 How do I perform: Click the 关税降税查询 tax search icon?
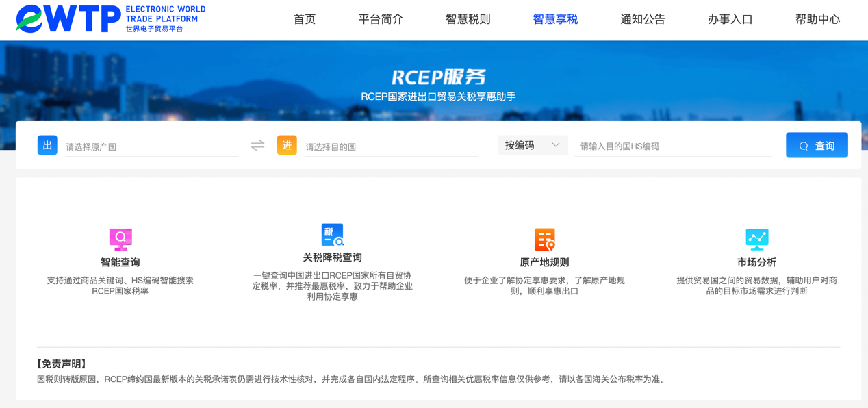click(333, 235)
